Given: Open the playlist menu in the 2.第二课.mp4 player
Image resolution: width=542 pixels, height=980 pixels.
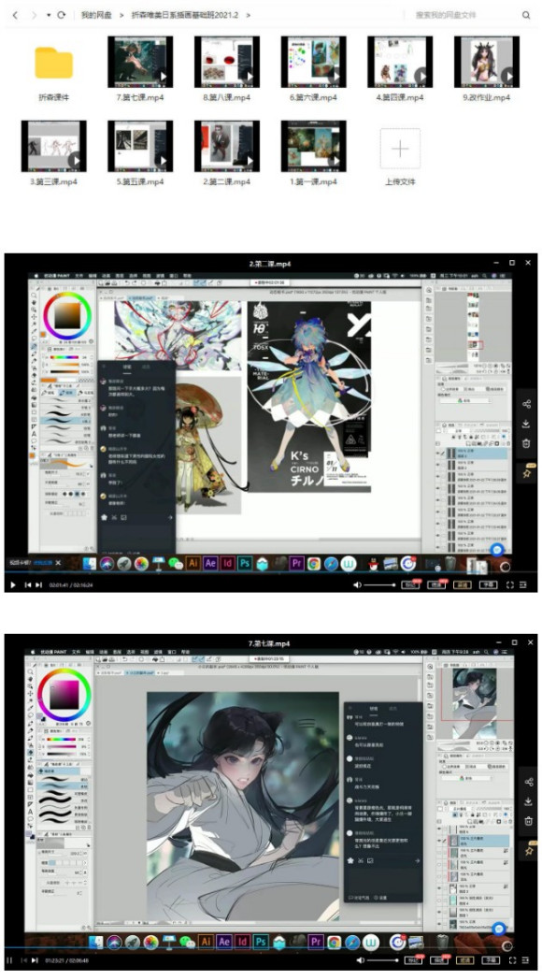Looking at the screenshot, I should pyautogui.click(x=523, y=585).
